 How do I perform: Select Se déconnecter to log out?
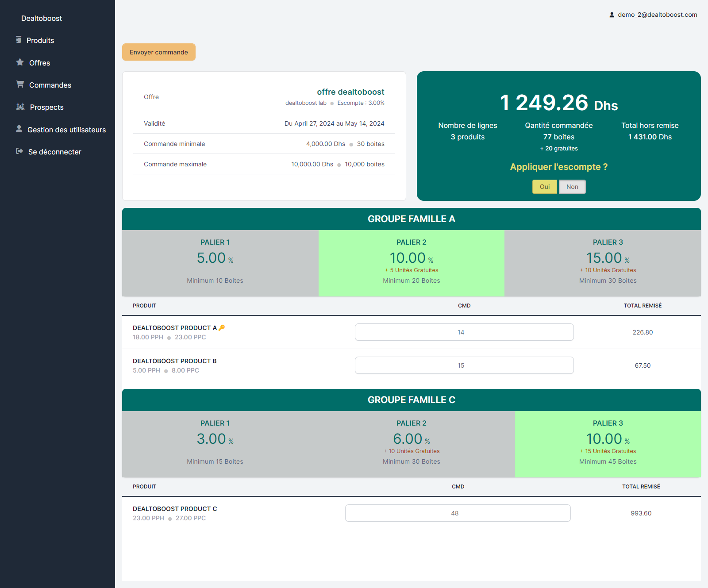point(54,152)
